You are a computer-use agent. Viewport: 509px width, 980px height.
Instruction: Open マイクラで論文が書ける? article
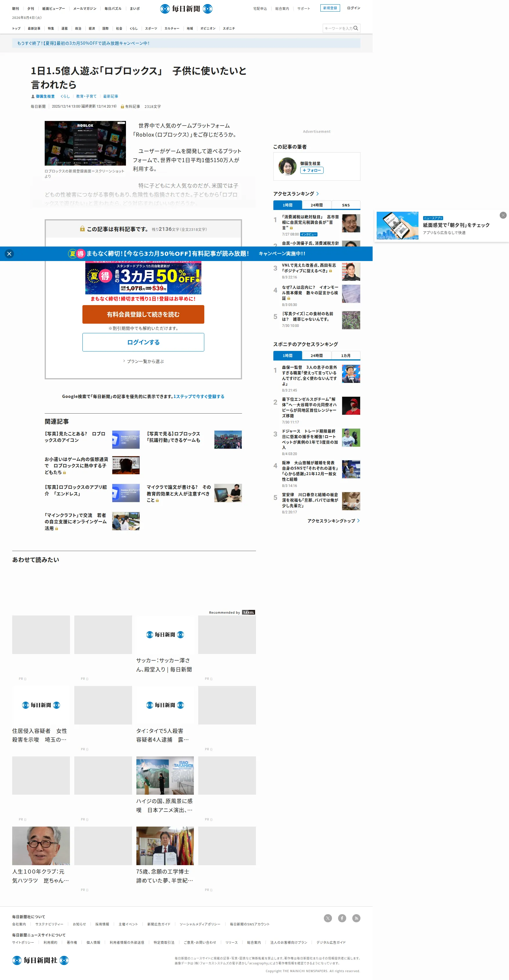(x=178, y=493)
